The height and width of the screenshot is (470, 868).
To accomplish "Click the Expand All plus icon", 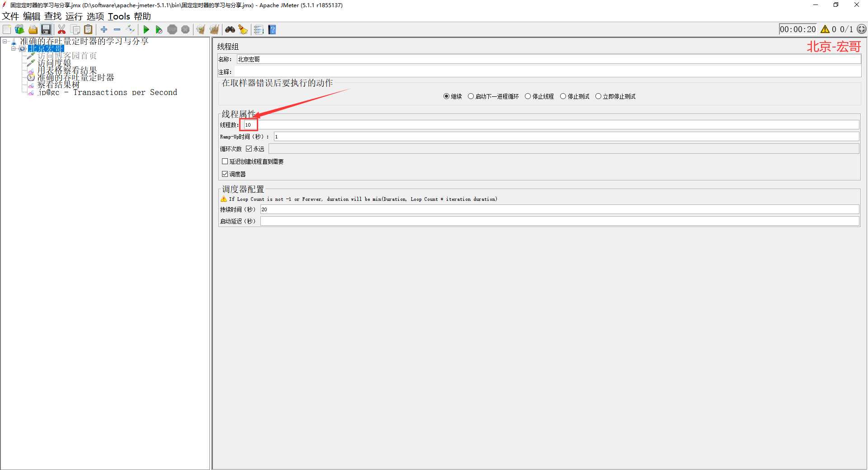I will tap(104, 29).
